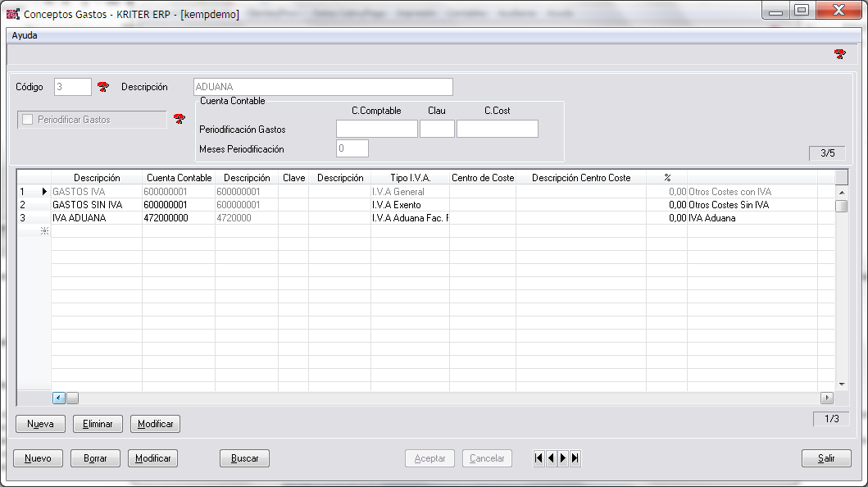Click Salir to exit the form
The image size is (868, 487).
click(x=826, y=458)
